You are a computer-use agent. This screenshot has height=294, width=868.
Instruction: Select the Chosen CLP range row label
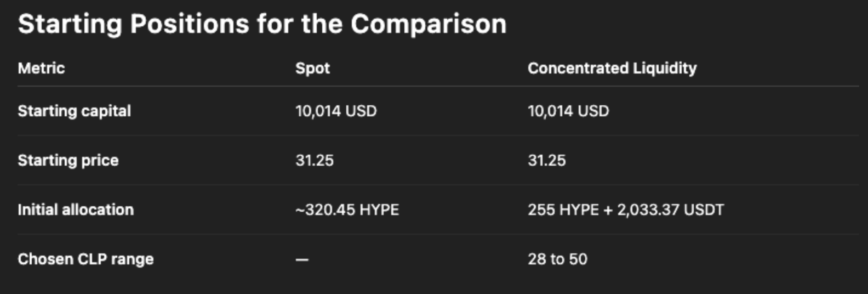(85, 259)
